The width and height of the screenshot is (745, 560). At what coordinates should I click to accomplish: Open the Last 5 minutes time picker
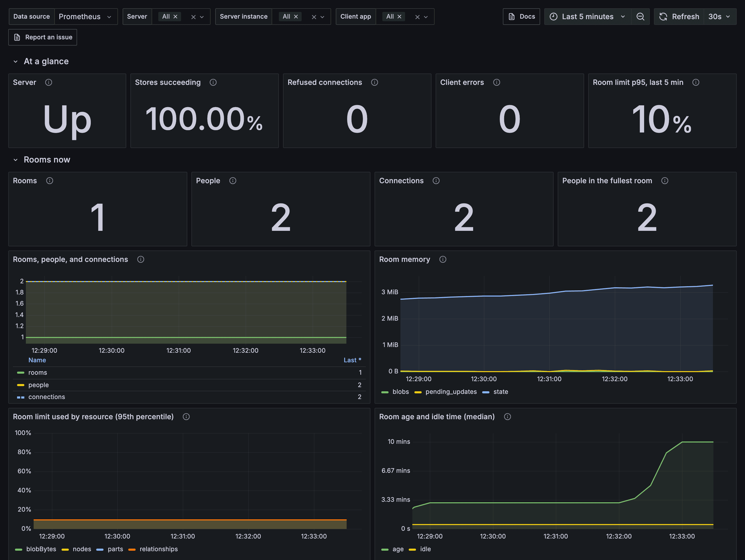(587, 17)
